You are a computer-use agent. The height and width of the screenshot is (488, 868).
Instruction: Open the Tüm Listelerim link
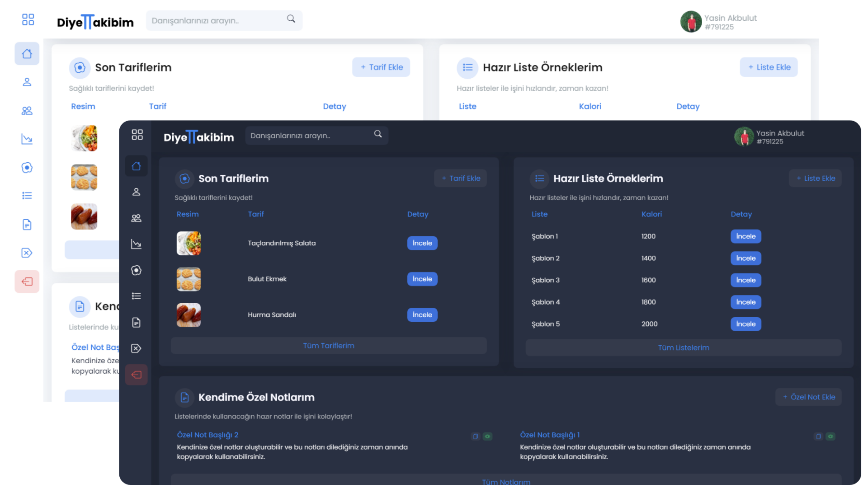684,348
